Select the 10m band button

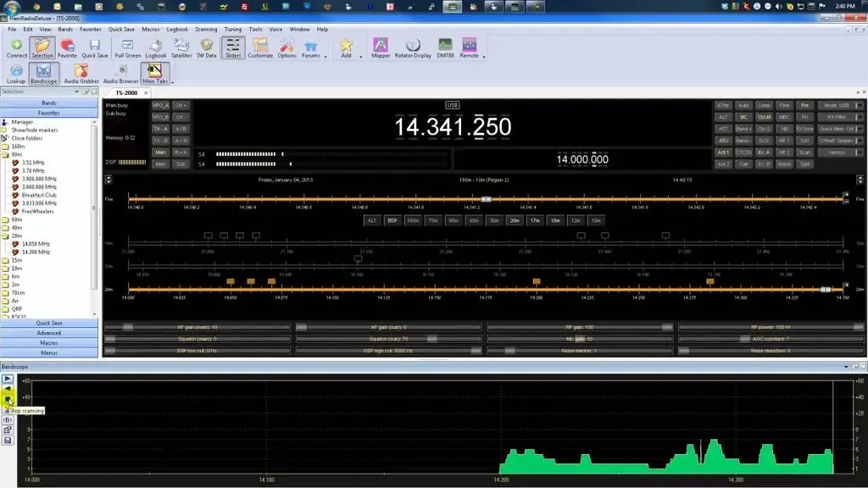pyautogui.click(x=596, y=221)
